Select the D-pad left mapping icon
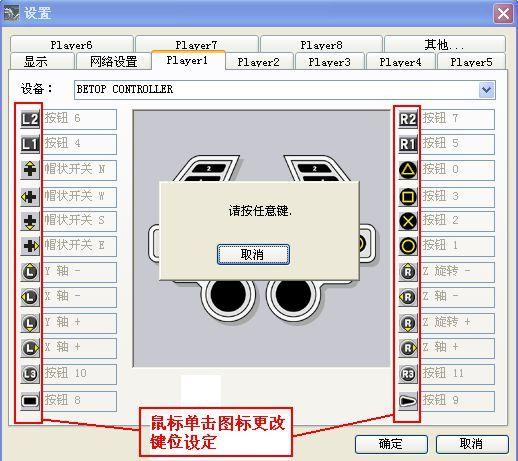The image size is (518, 461). [x=30, y=197]
